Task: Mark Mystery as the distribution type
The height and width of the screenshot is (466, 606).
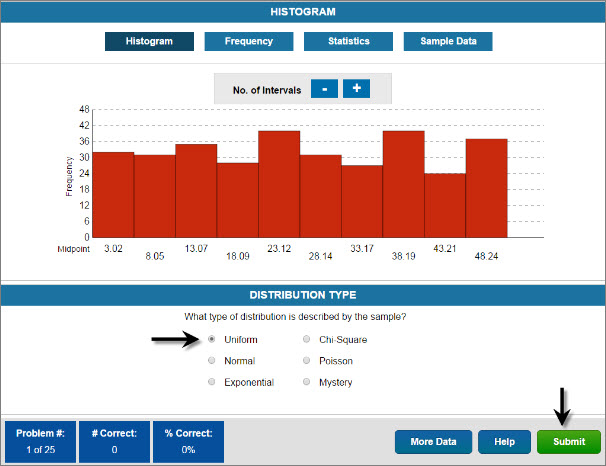Action: [x=307, y=382]
